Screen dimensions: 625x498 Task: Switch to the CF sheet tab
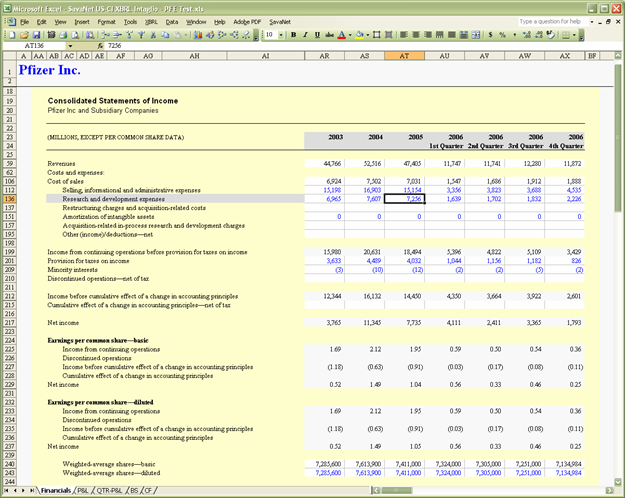pyautogui.click(x=148, y=490)
